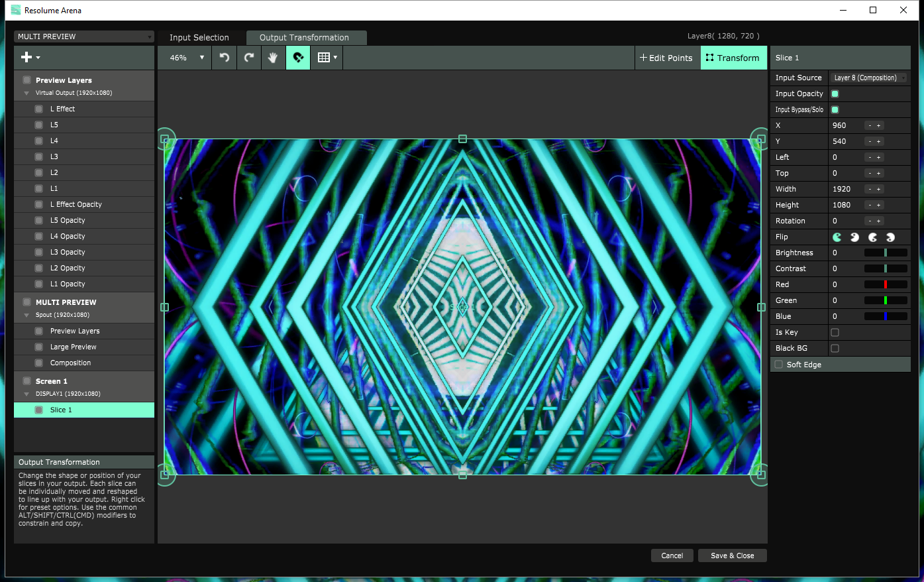Enable the Black BG checkbox
The height and width of the screenshot is (582, 924).
[835, 349]
